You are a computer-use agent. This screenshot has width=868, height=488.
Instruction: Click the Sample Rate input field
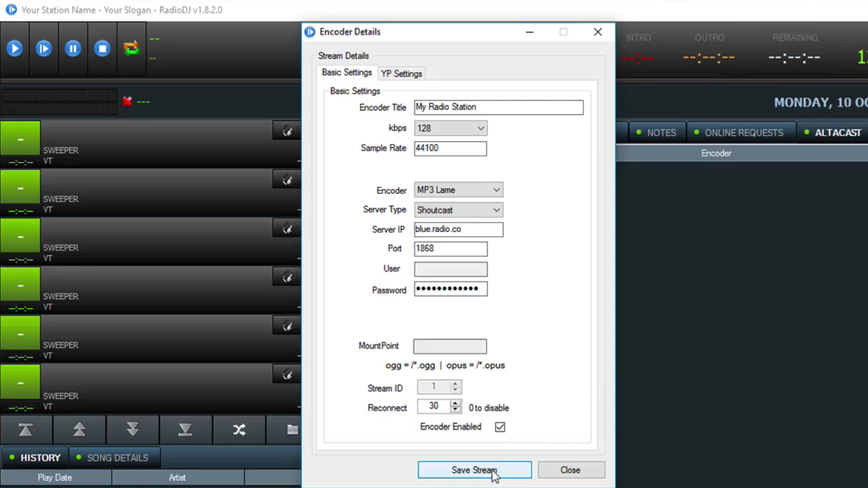[x=450, y=149]
